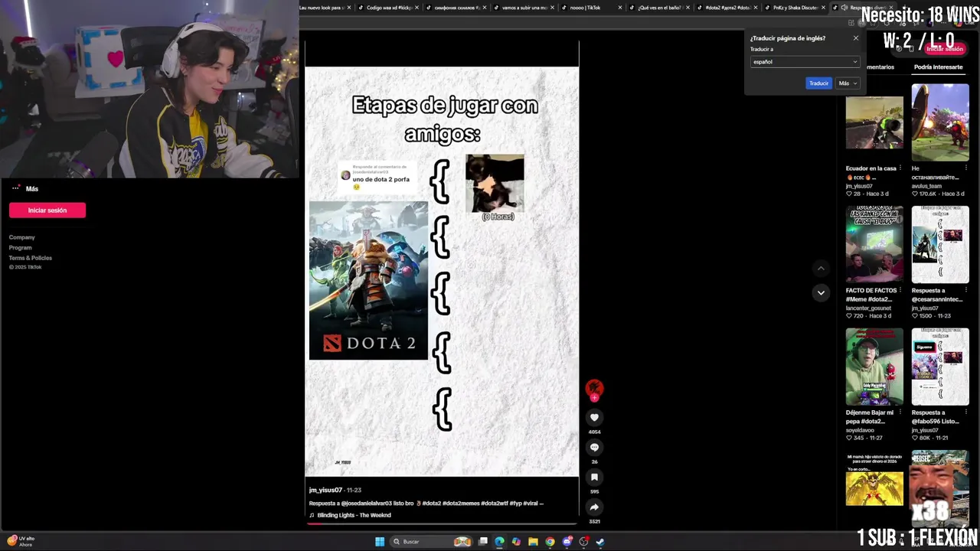Open Discord in the taskbar
This screenshot has height=551, width=980.
[567, 542]
